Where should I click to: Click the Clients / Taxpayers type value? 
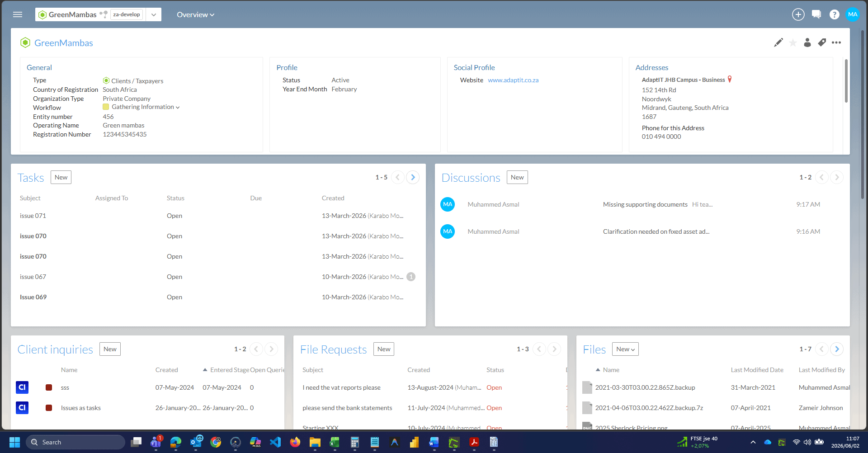click(x=137, y=81)
